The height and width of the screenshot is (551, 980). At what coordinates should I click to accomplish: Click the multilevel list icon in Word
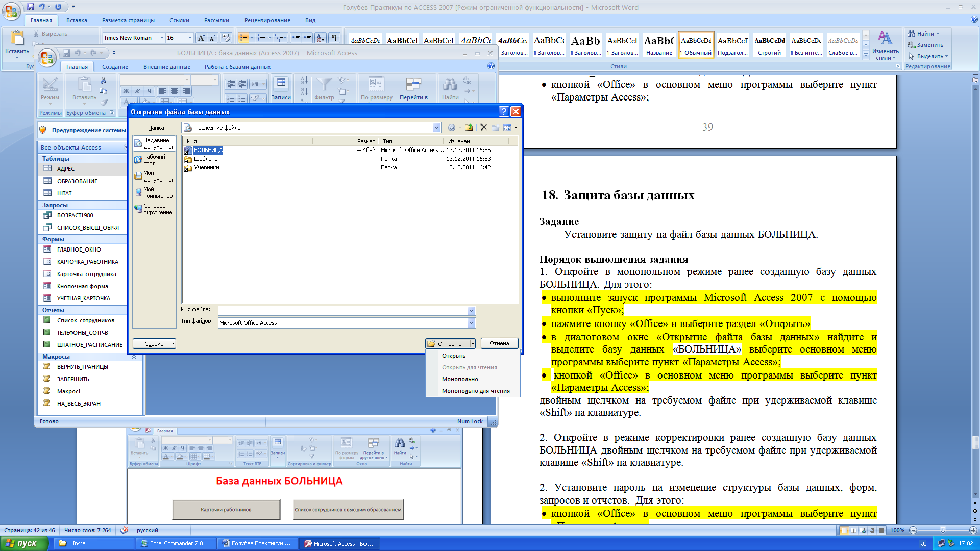pyautogui.click(x=279, y=38)
